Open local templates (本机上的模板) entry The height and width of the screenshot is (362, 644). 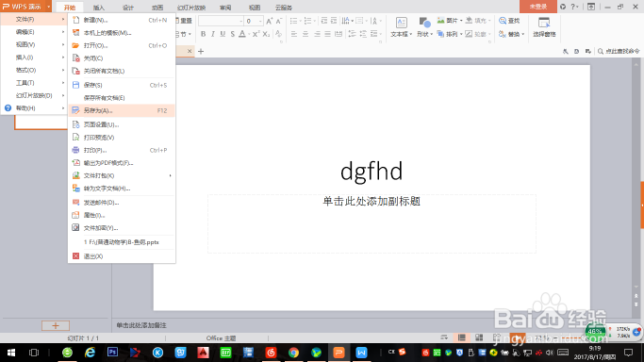coord(122,32)
